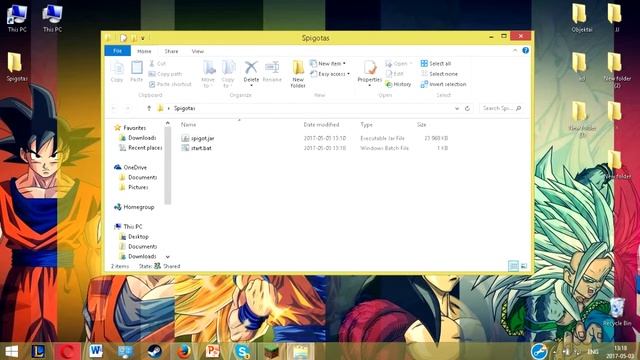Click the History button
640x360 pixels.
(x=398, y=84)
